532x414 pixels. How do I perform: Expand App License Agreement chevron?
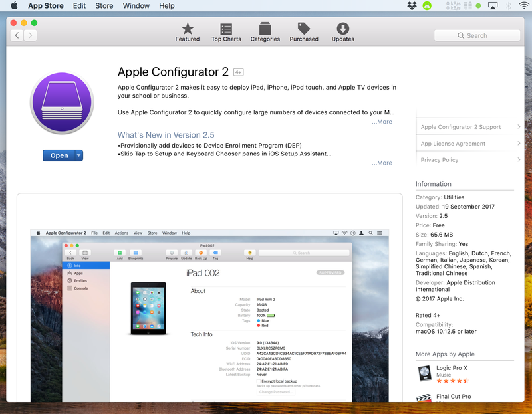[x=519, y=143]
